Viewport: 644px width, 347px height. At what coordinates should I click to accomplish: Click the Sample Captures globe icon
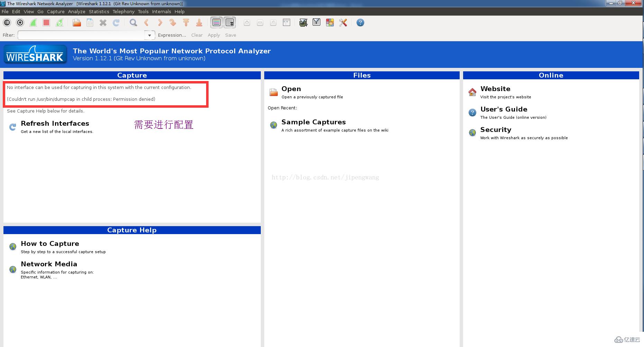274,125
